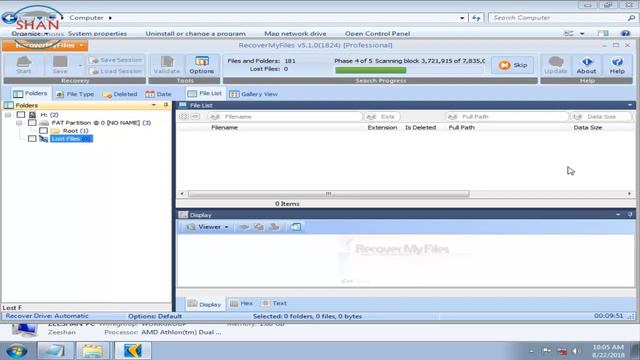Select the bottom Display tab
The image size is (640, 360).
coord(204,304)
